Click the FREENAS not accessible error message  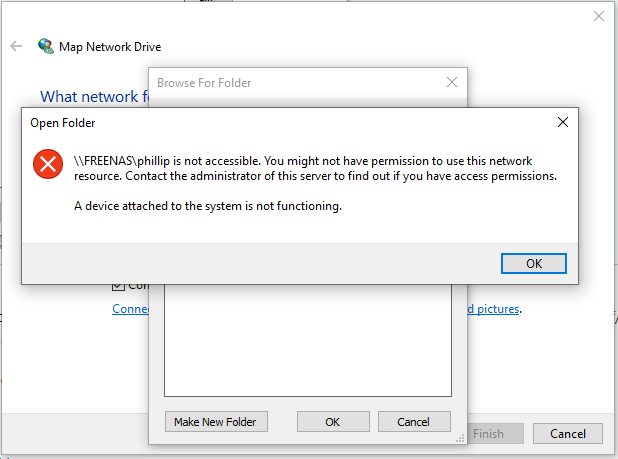315,168
